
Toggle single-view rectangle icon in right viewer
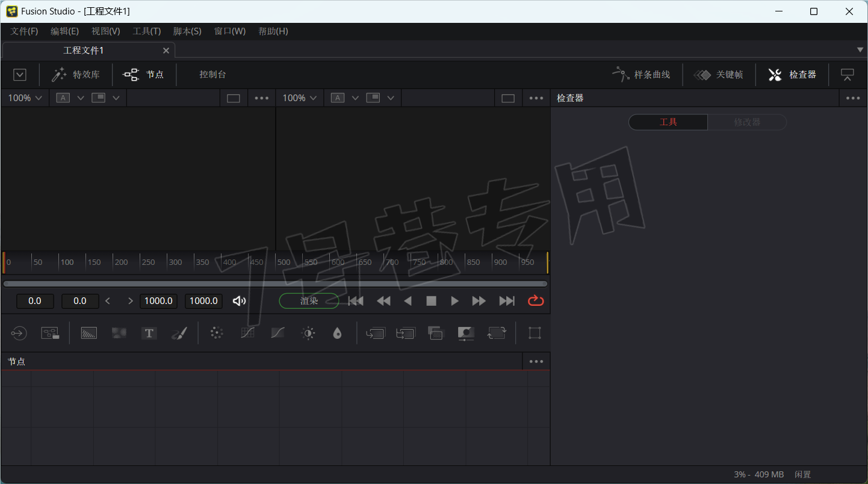coord(508,98)
